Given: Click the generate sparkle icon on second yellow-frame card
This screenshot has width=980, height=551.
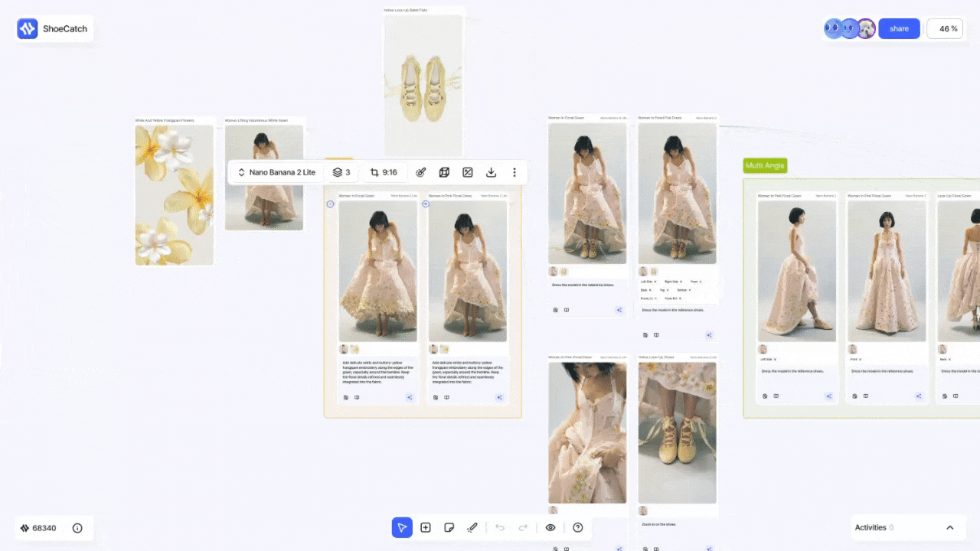Looking at the screenshot, I should click(499, 397).
